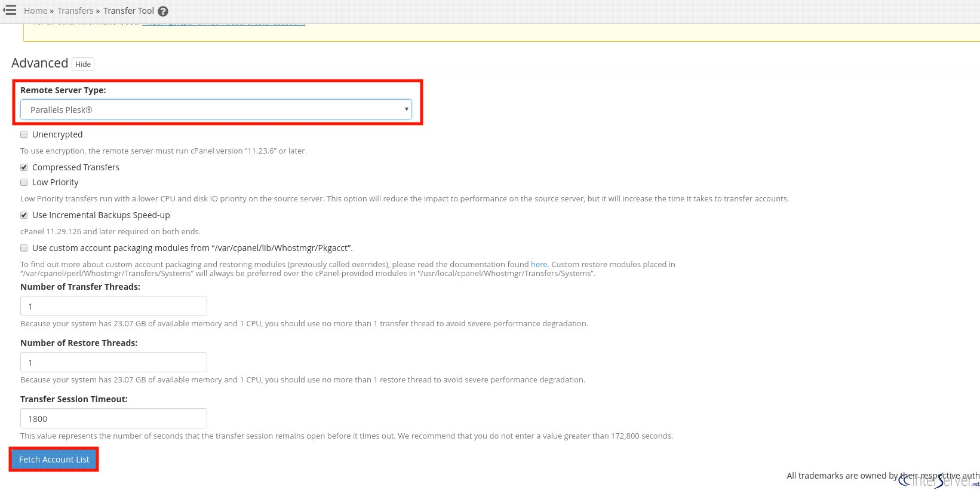Screen dimensions: 980x490
Task: Select the 'cPanel 11.29.126 and later required' note
Action: [x=110, y=231]
